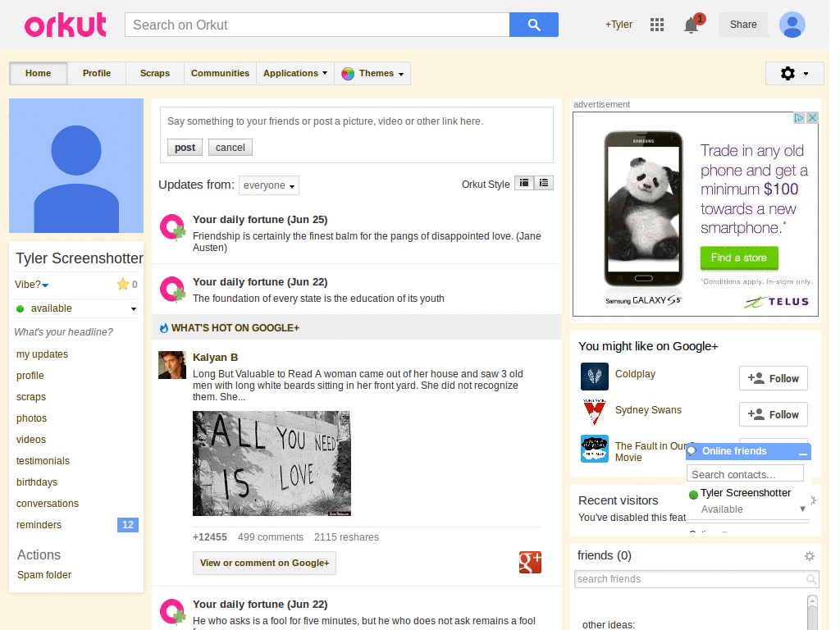Open the Profile tab

pos(97,73)
